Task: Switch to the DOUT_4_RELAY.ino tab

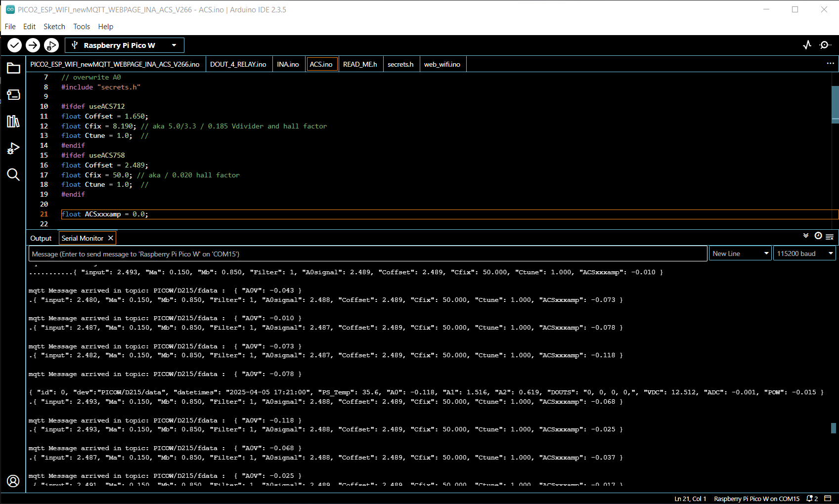Action: coord(238,64)
